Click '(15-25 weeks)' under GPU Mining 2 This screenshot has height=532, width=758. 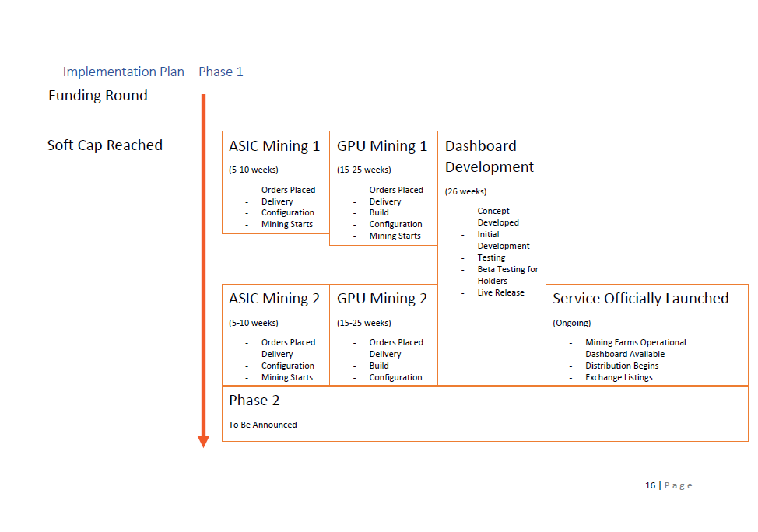coord(364,324)
